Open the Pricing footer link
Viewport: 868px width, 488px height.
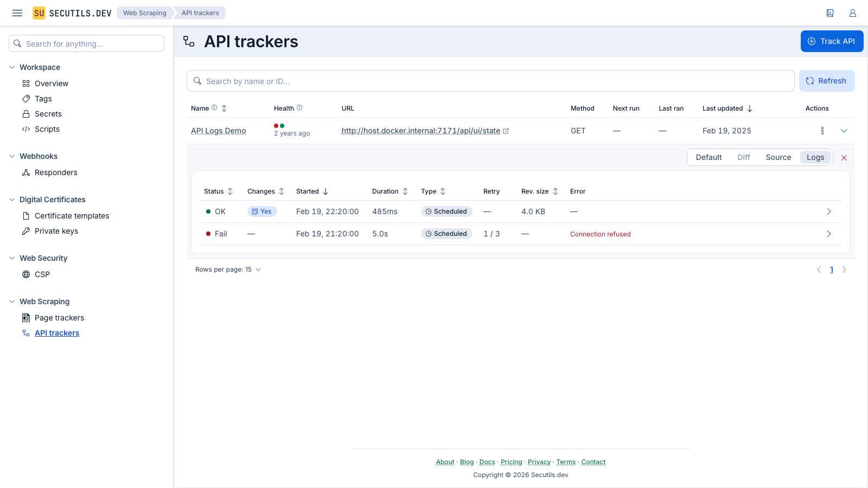pos(512,462)
